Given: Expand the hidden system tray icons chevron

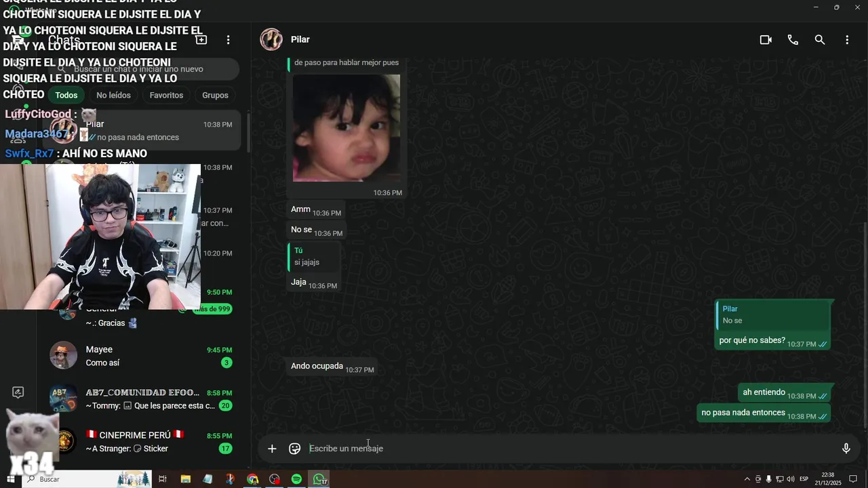Looking at the screenshot, I should pos(747,479).
